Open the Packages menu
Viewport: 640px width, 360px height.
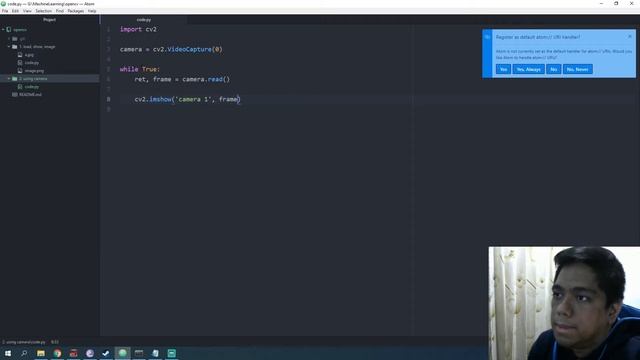pos(76,11)
